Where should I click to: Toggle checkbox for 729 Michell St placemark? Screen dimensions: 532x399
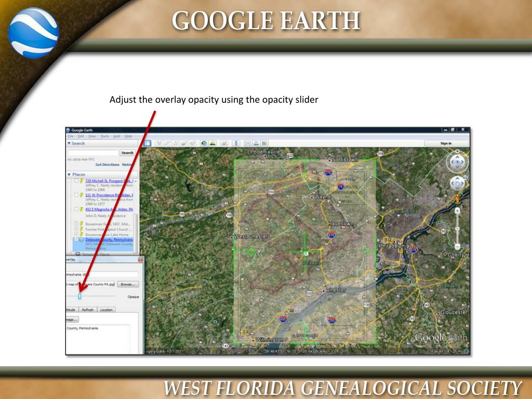click(76, 180)
